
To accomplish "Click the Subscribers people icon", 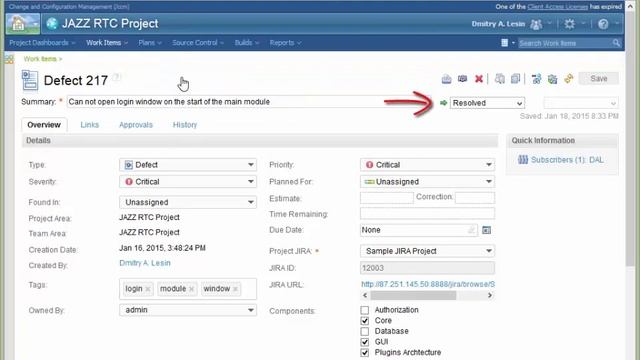I will [x=523, y=160].
